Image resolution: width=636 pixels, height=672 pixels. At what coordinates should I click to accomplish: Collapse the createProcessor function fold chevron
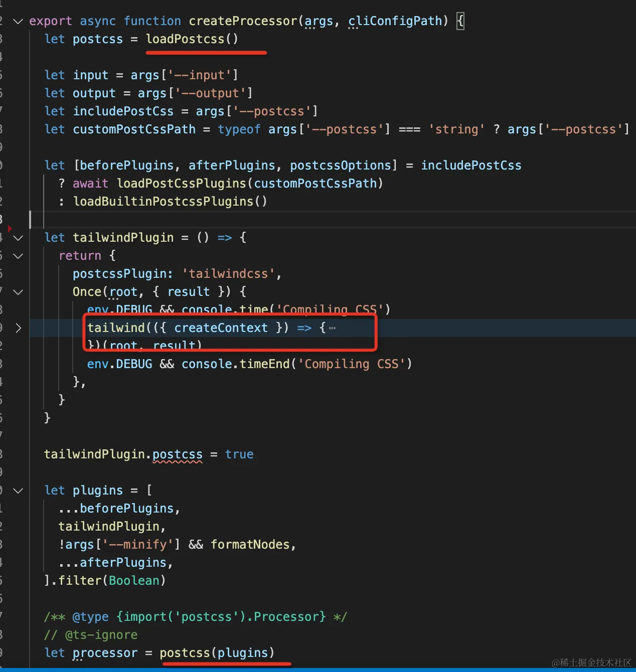point(18,21)
